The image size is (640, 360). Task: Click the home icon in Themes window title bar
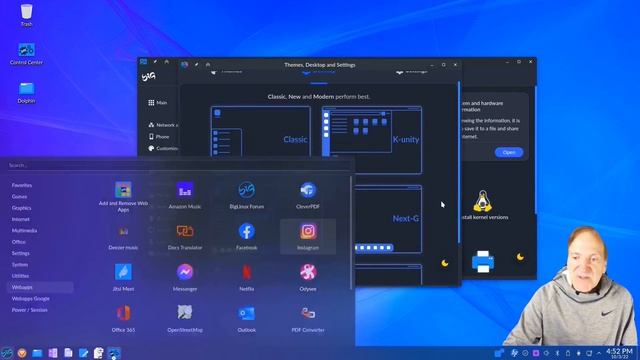pos(208,64)
